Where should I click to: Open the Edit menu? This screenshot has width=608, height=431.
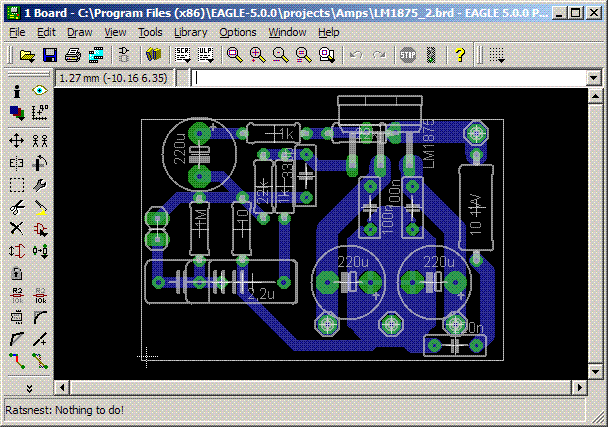(46, 32)
